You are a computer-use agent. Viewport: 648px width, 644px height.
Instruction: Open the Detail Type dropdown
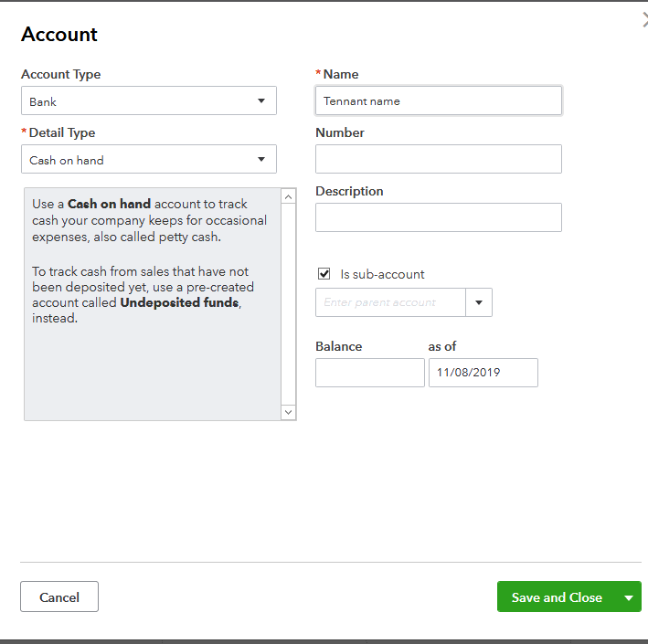point(148,160)
